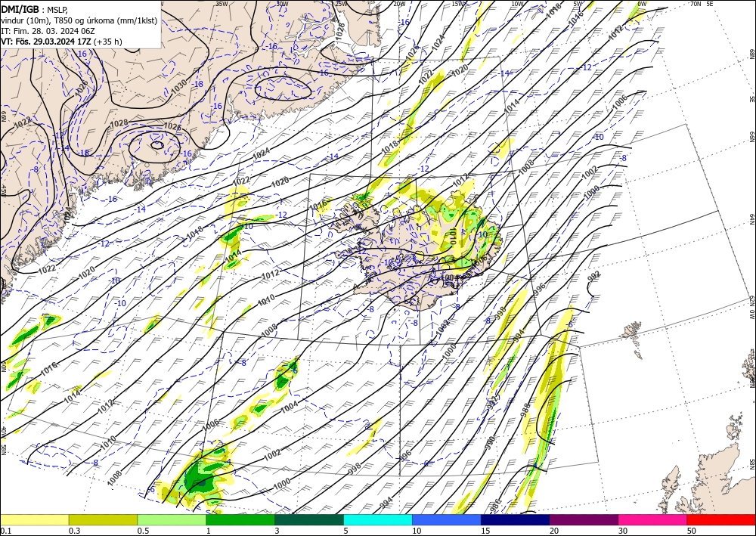Viewport: 756px width, 536px height.
Task: Select the 'IT: Fim. 28. 03. 2024 06Z' line
Action: point(48,31)
